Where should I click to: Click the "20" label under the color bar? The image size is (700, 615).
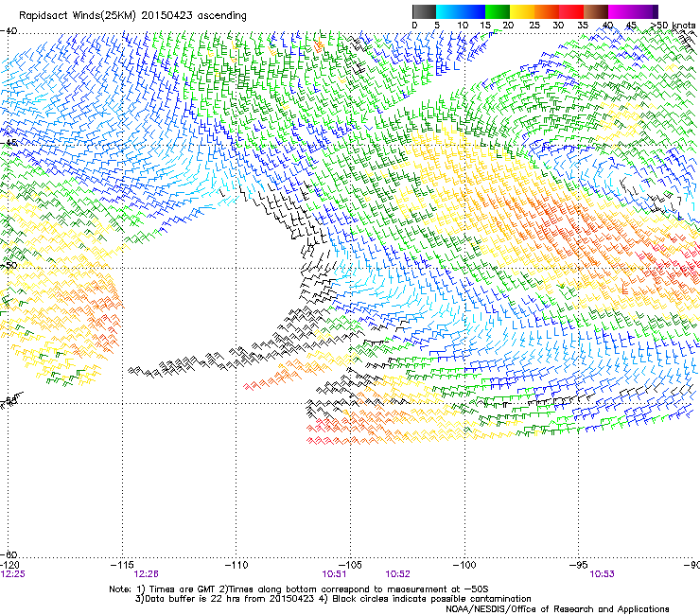tap(509, 26)
